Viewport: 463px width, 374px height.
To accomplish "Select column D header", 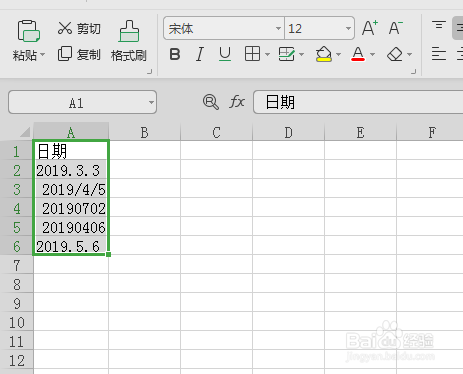I will tap(288, 132).
